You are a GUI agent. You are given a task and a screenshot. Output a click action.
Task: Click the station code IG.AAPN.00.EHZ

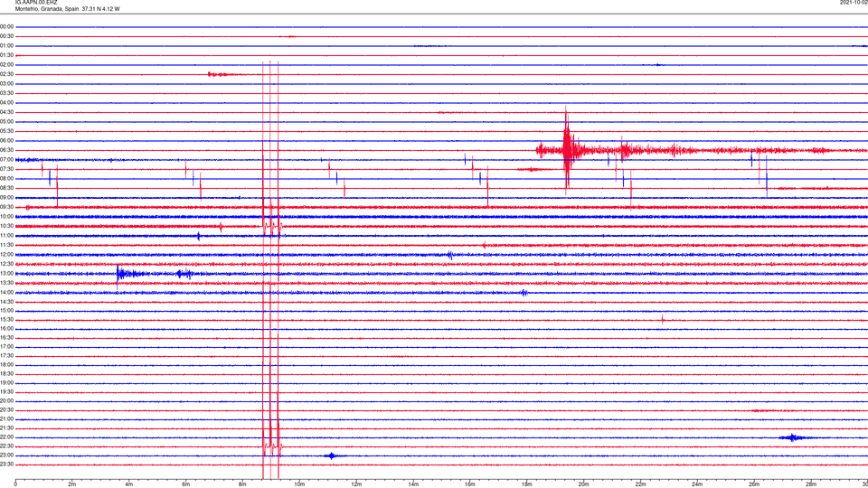(x=36, y=2)
